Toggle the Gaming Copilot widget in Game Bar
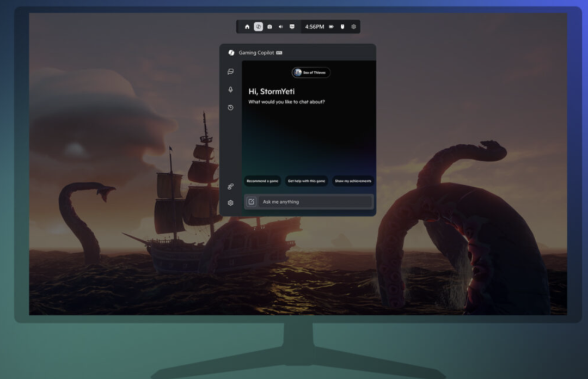The image size is (588, 379). coord(259,27)
